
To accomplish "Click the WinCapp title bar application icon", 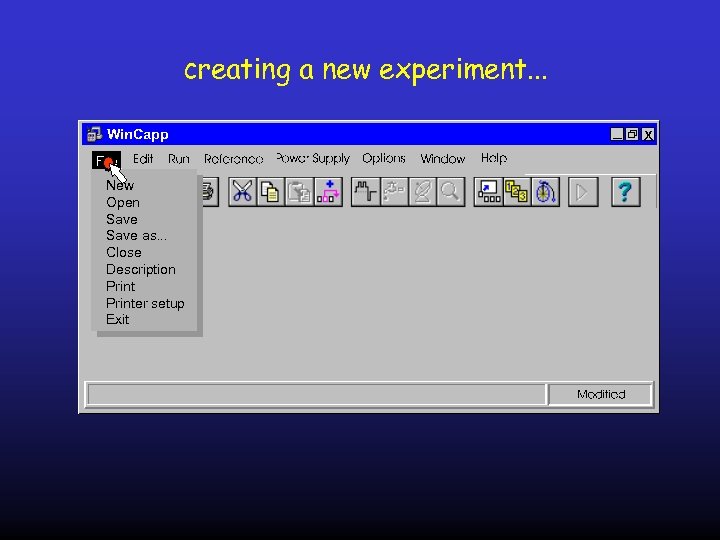I will 95,134.
